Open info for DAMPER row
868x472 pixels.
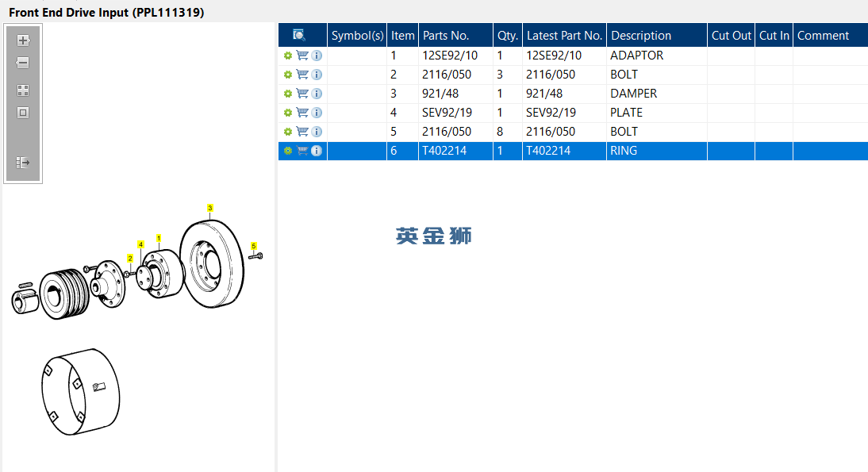coord(317,94)
